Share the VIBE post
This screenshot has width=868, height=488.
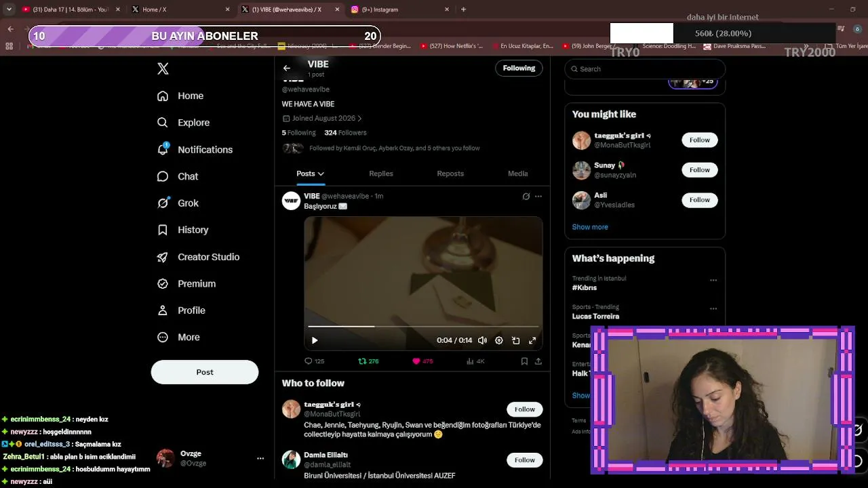click(x=538, y=361)
